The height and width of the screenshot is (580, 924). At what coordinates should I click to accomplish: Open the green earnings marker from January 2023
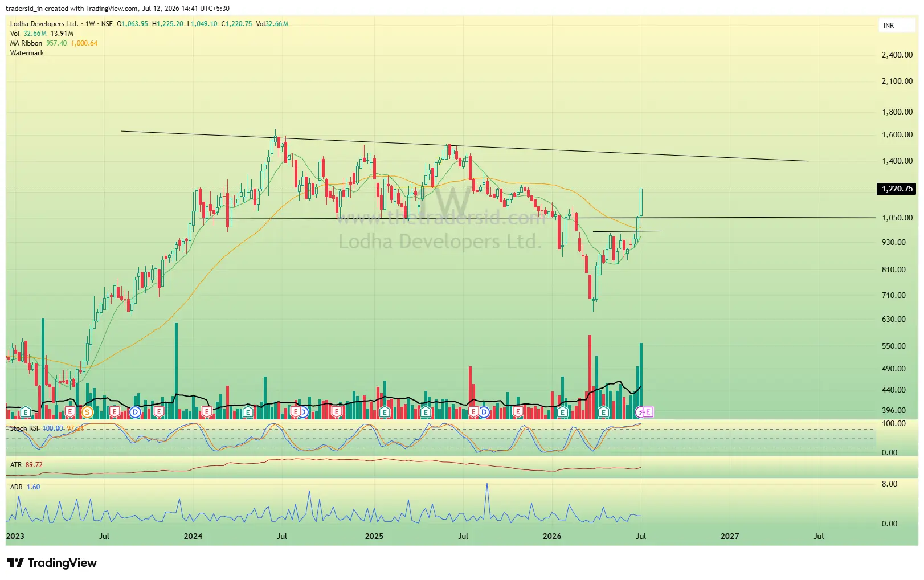(x=25, y=411)
